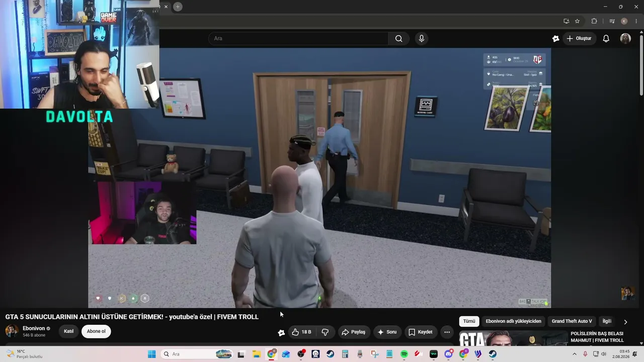Open Chrome media controls icon
Image resolution: width=644 pixels, height=362 pixels.
(x=612, y=21)
